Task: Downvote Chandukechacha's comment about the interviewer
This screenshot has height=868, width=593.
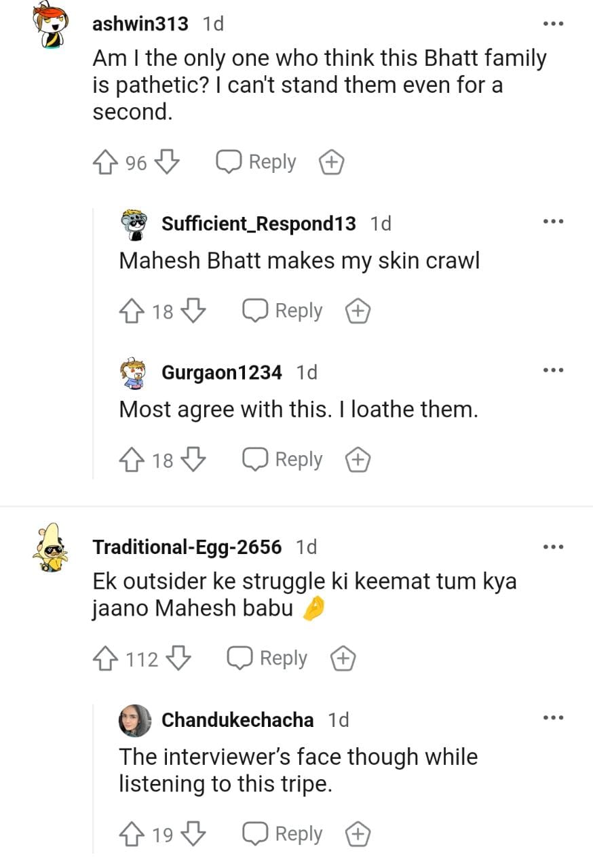Action: pyautogui.click(x=193, y=834)
